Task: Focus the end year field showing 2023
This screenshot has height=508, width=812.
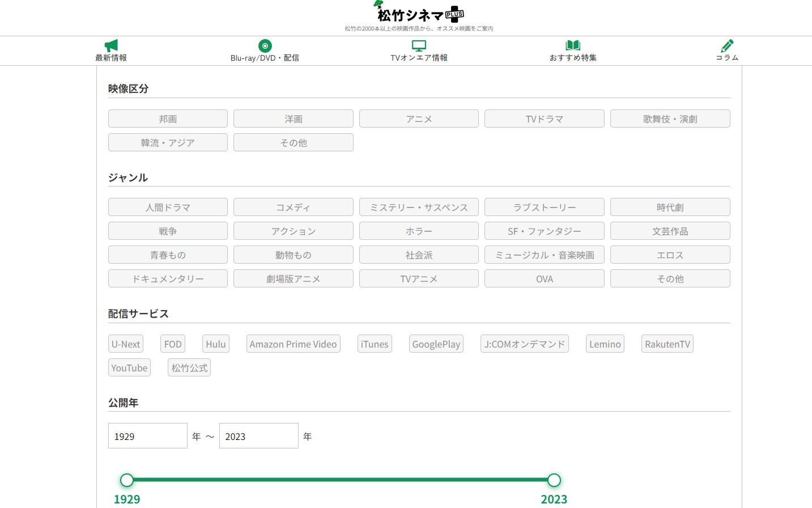Action: pyautogui.click(x=258, y=436)
